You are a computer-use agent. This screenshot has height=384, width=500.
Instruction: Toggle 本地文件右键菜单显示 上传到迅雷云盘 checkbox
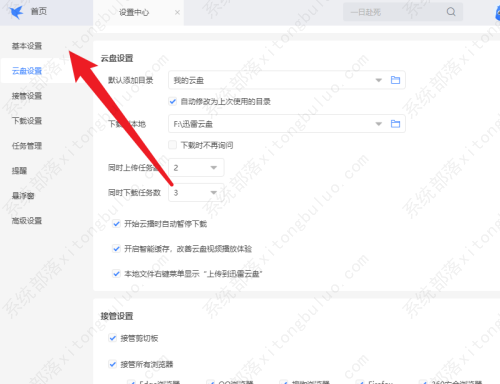tap(116, 274)
